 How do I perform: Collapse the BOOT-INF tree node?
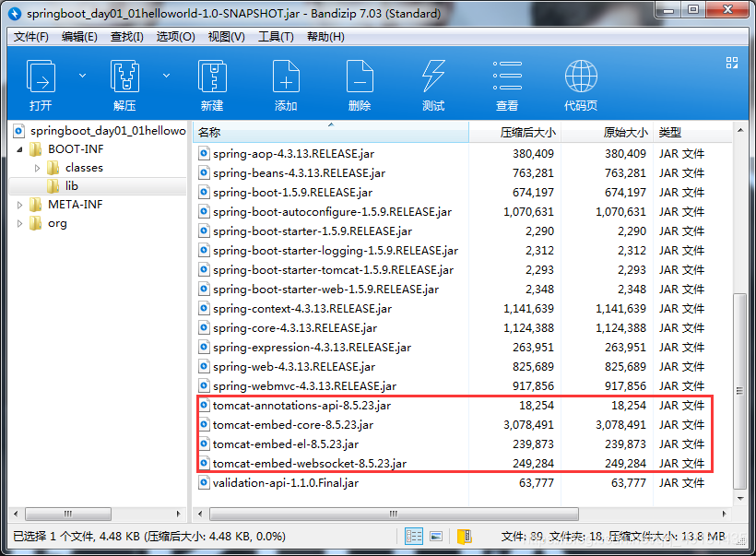tap(19, 150)
